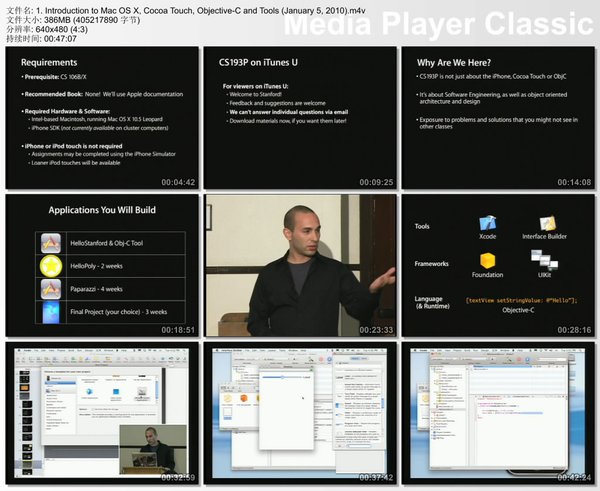Click the duration text 00:47:07

click(60, 39)
